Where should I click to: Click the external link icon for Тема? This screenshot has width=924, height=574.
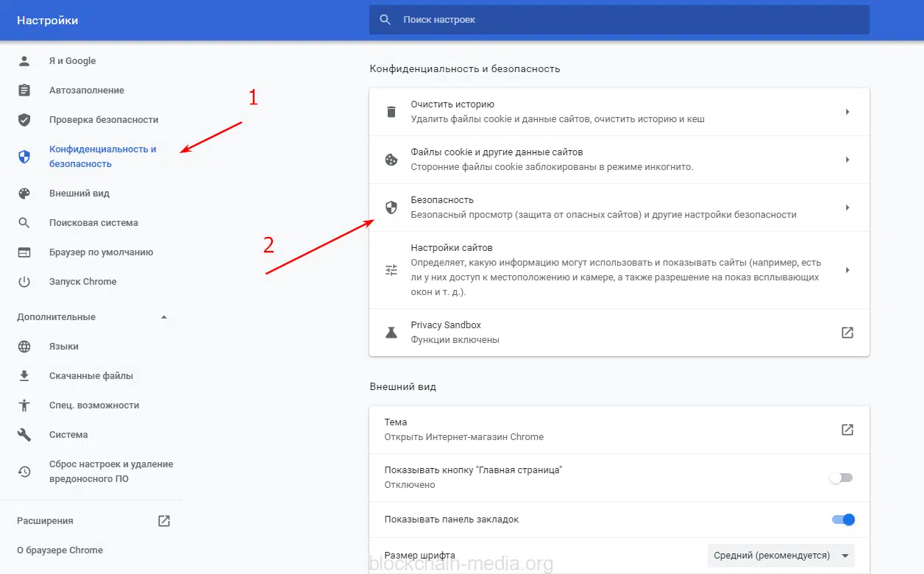point(847,430)
